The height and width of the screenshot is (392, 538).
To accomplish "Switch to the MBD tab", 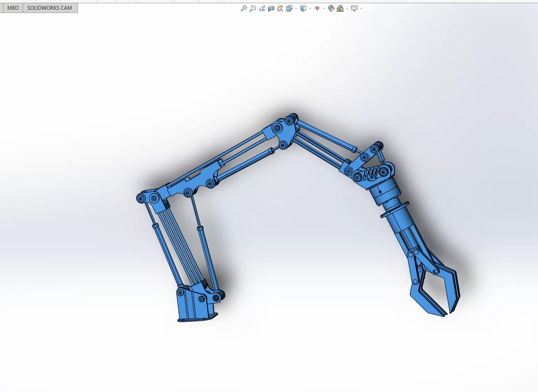I will click(13, 8).
